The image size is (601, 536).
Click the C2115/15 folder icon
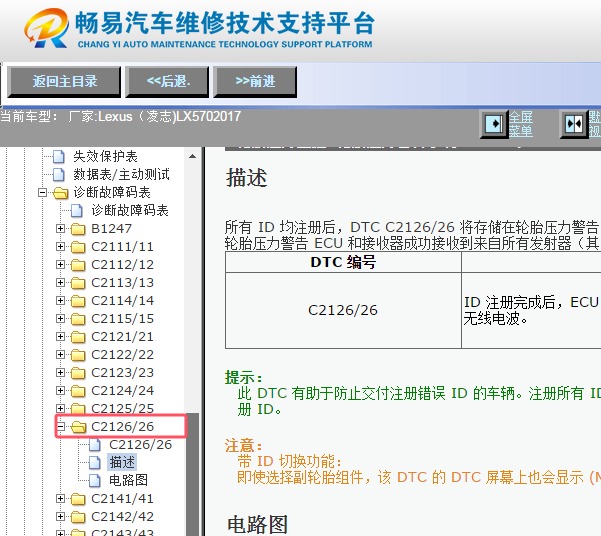point(78,319)
